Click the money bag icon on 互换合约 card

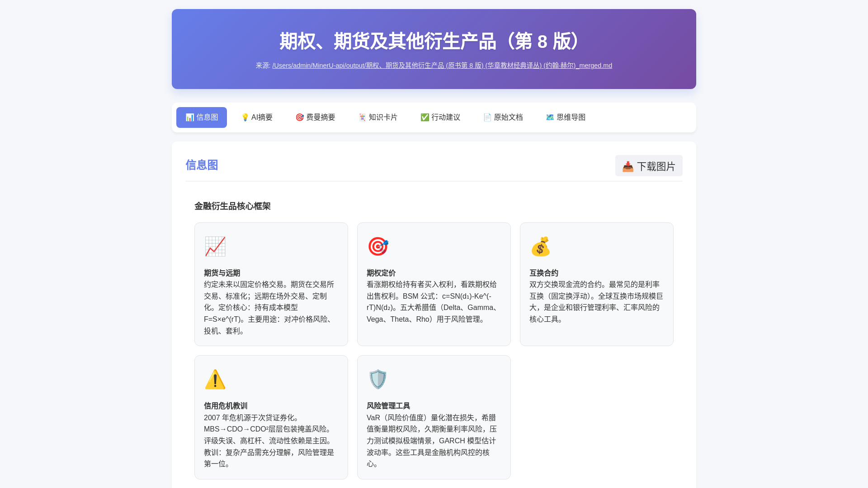pos(541,247)
